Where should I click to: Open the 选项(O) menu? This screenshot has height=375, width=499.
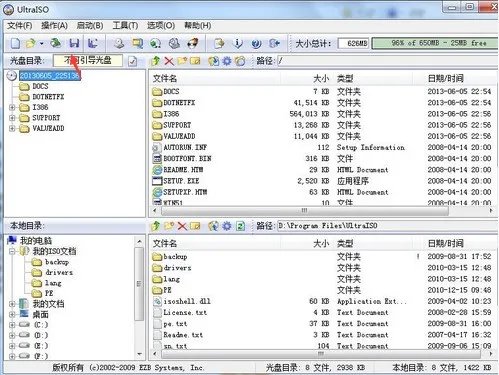(x=161, y=26)
